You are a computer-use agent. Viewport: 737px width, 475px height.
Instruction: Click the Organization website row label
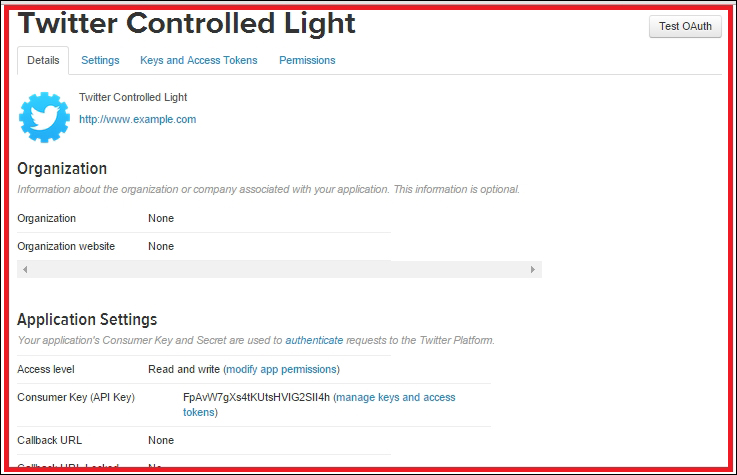66,246
